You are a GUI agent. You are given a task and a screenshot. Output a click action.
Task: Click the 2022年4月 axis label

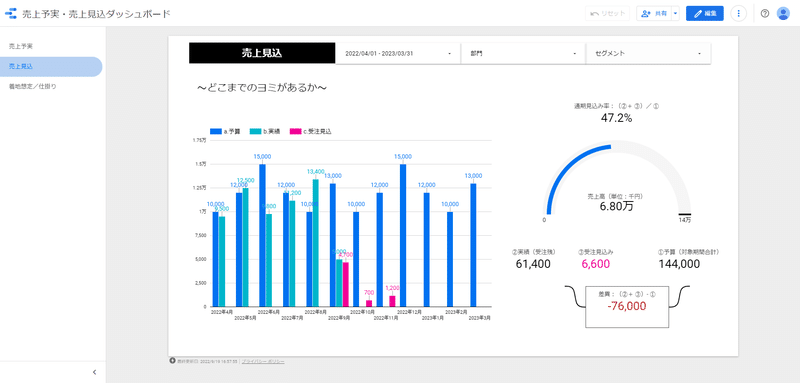[222, 311]
